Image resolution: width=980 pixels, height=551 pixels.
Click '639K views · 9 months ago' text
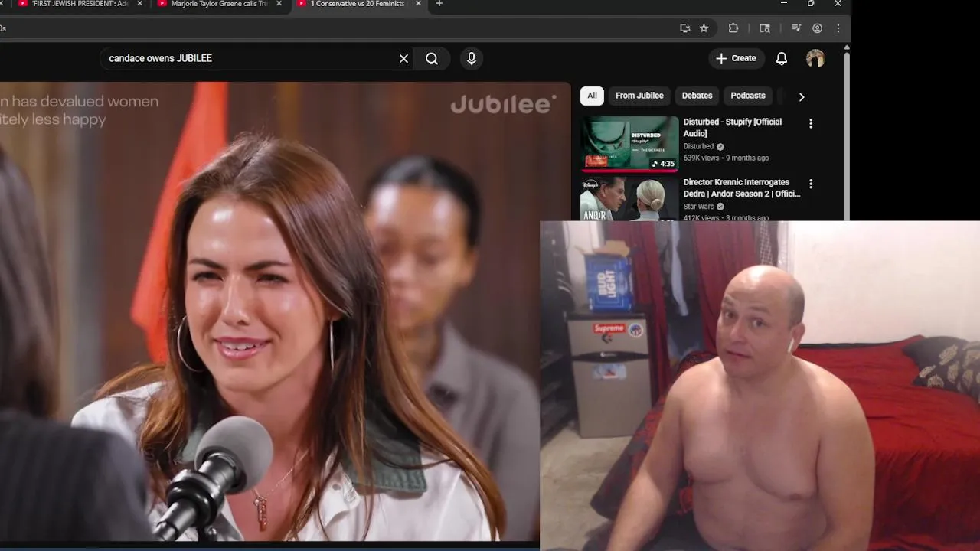[x=726, y=158]
